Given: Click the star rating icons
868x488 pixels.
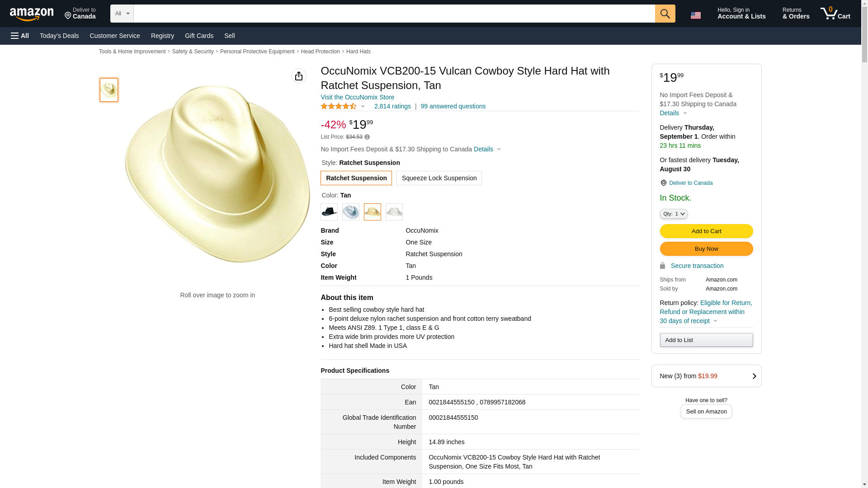Looking at the screenshot, I should (339, 106).
